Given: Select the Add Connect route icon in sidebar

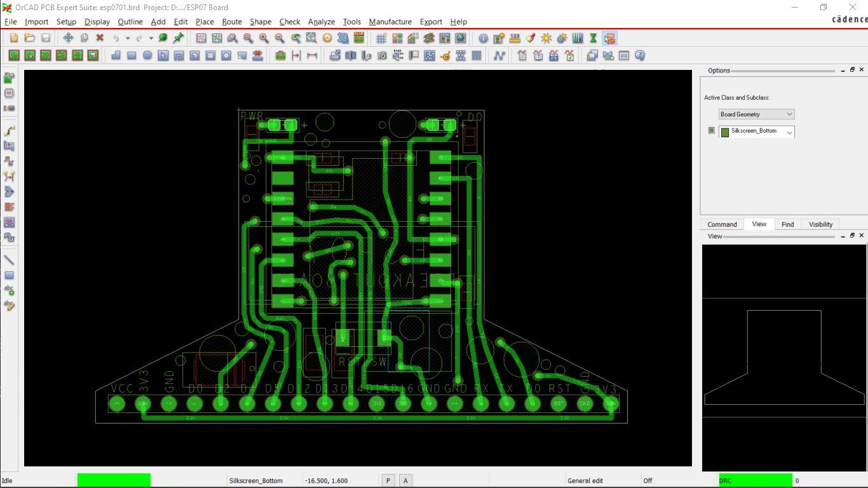Looking at the screenshot, I should click(x=9, y=130).
